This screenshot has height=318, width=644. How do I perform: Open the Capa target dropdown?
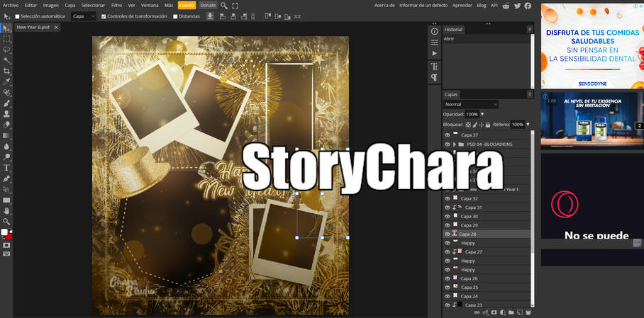(x=83, y=16)
